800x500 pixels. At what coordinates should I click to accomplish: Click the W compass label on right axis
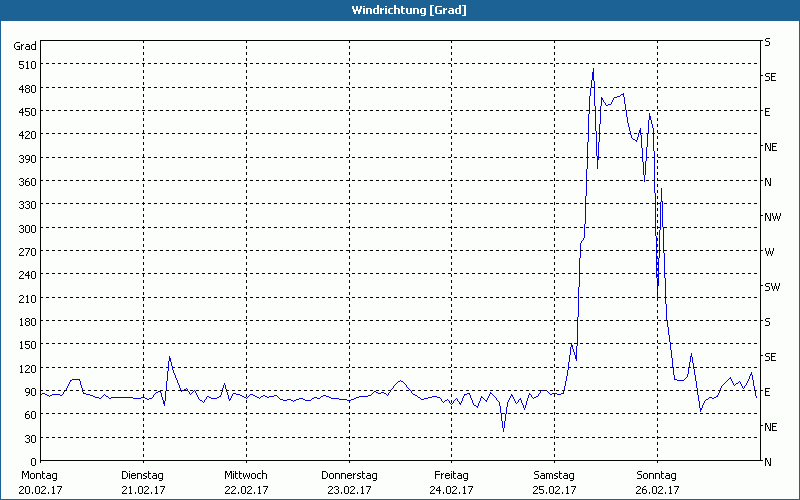coord(769,252)
